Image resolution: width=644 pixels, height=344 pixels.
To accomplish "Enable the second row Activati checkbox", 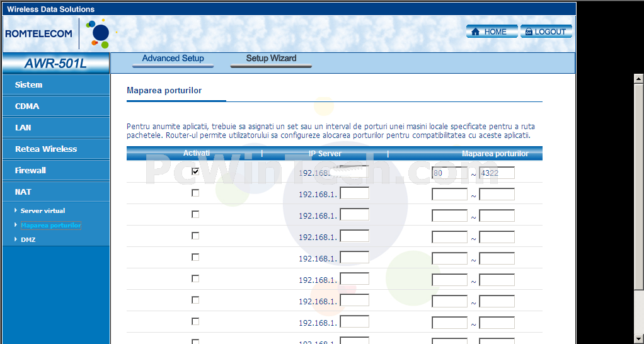I will (195, 193).
